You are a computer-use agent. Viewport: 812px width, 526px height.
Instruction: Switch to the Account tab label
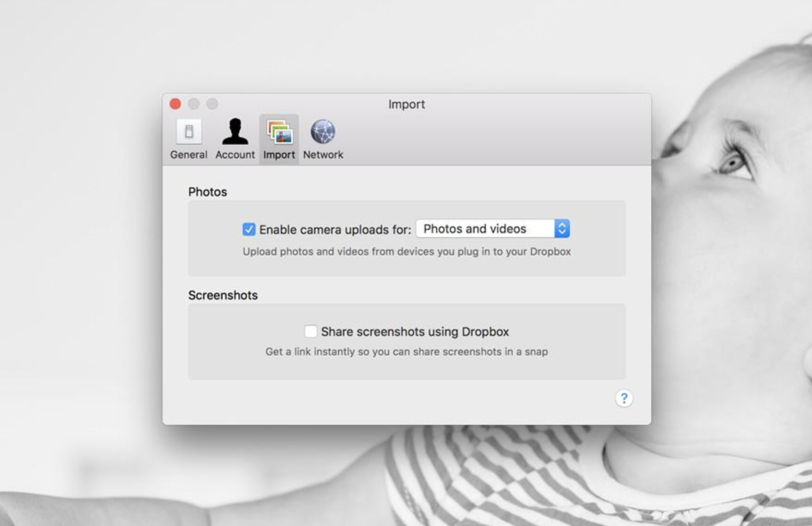tap(235, 155)
